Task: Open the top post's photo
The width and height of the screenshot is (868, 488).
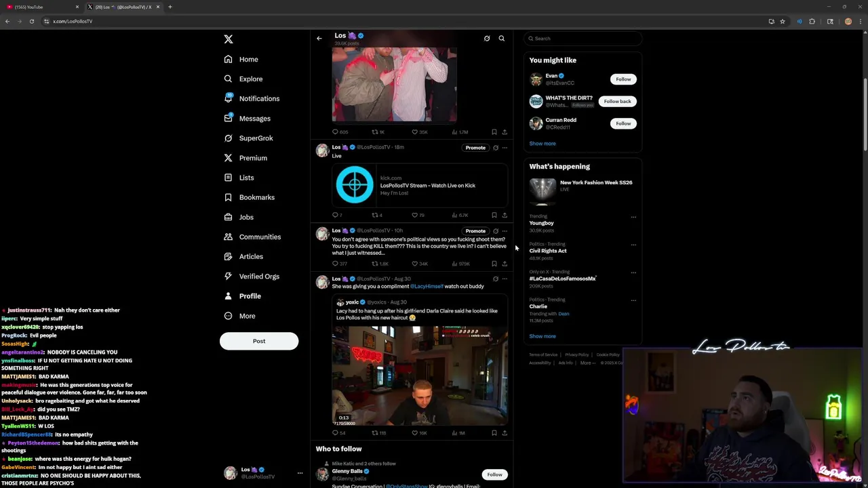Action: tap(395, 84)
